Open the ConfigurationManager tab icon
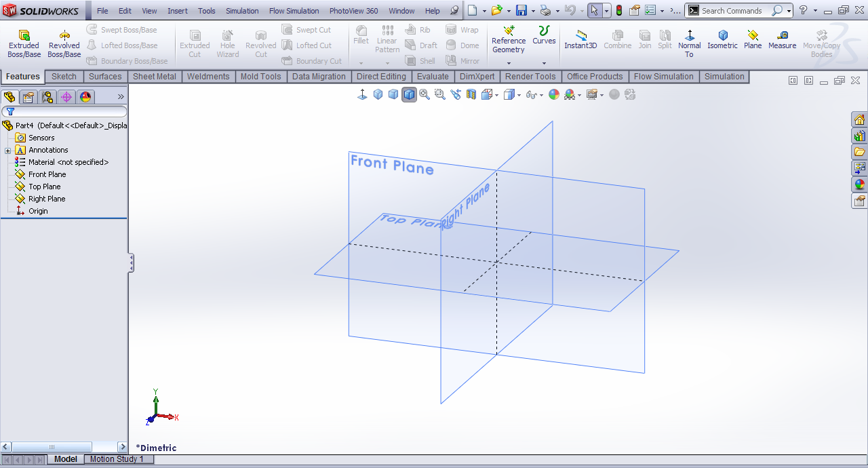 pyautogui.click(x=47, y=97)
